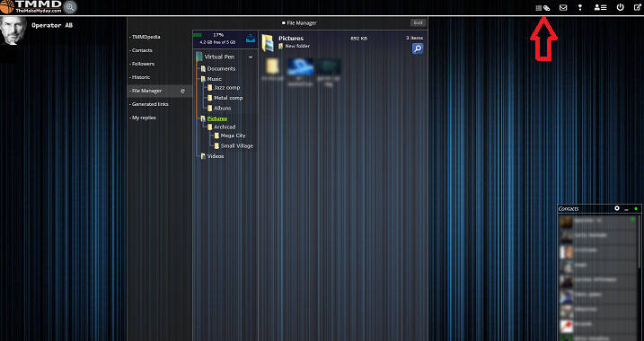
Task: Click the compose new post icon
Action: coord(637,7)
